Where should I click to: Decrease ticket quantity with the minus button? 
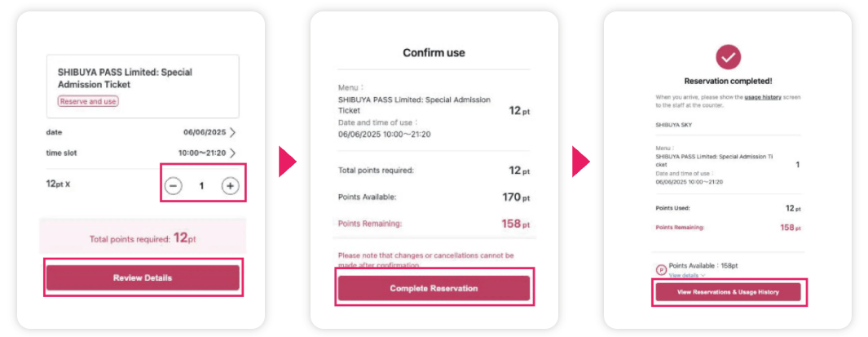click(174, 186)
